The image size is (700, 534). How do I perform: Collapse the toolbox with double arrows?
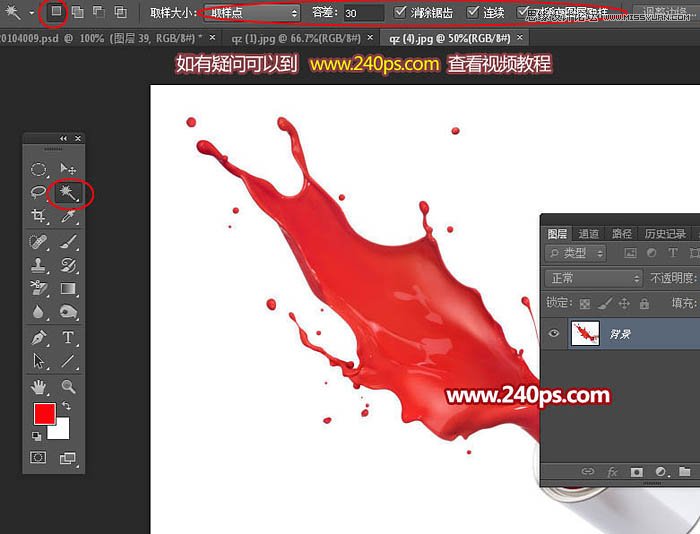(63, 138)
